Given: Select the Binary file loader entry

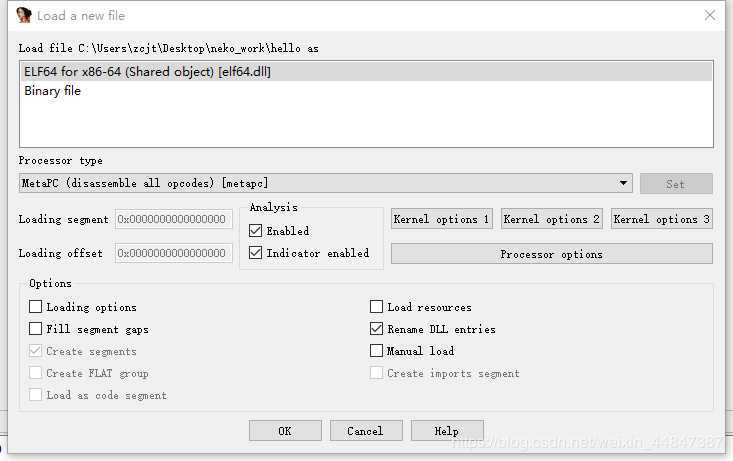Looking at the screenshot, I should tap(53, 91).
